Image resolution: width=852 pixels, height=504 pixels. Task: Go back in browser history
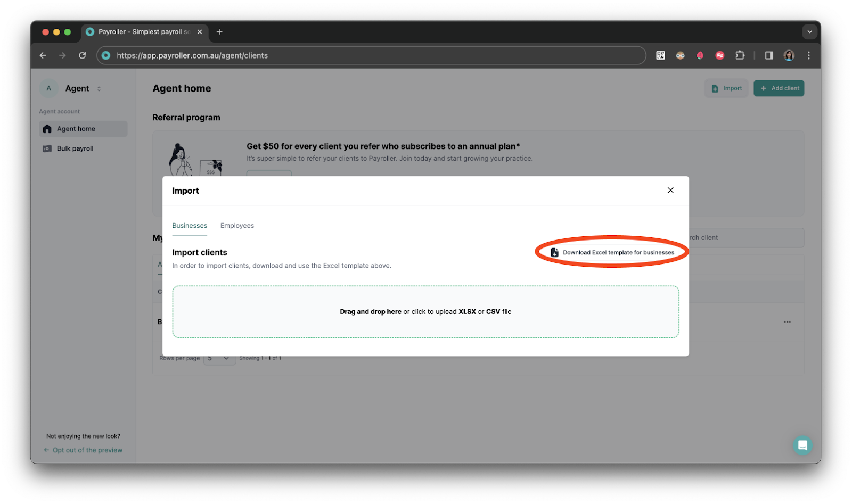[x=43, y=55]
